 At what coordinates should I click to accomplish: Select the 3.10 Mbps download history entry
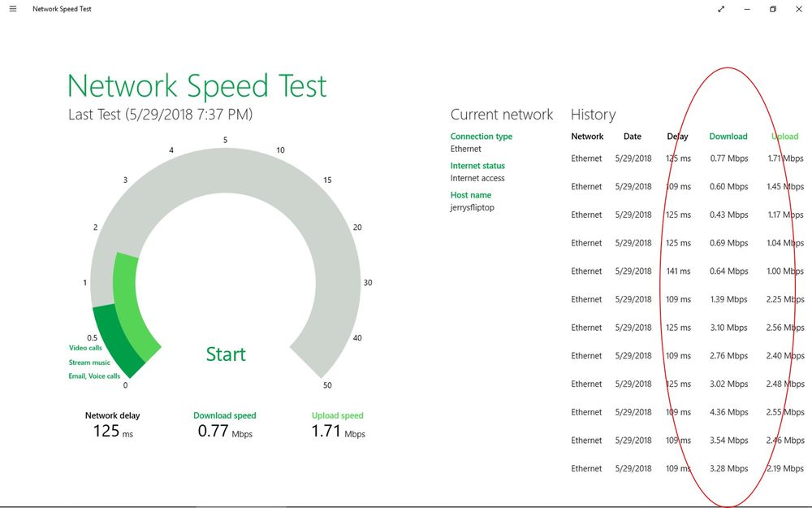(728, 328)
